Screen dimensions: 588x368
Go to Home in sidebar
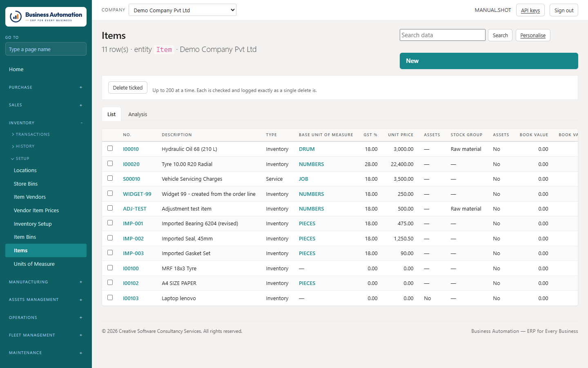click(x=46, y=70)
